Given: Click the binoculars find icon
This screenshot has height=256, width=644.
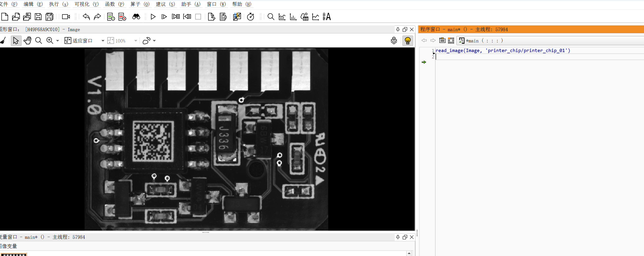Looking at the screenshot, I should click(136, 17).
